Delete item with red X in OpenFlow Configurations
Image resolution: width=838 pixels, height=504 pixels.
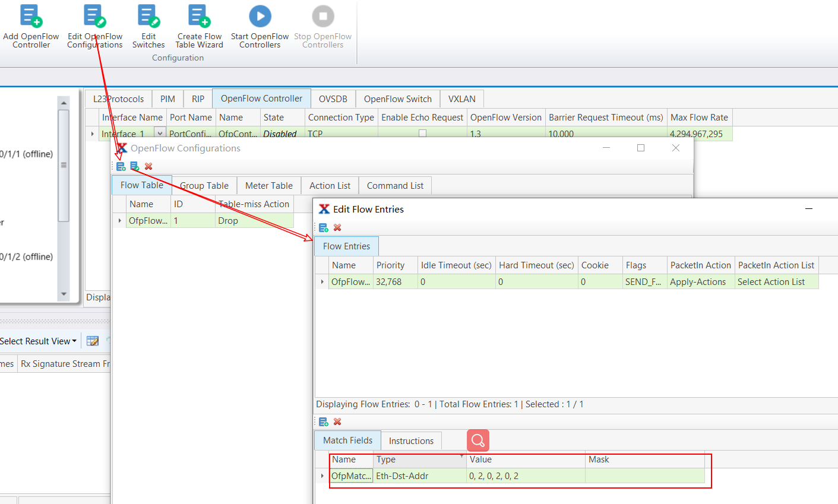(148, 166)
